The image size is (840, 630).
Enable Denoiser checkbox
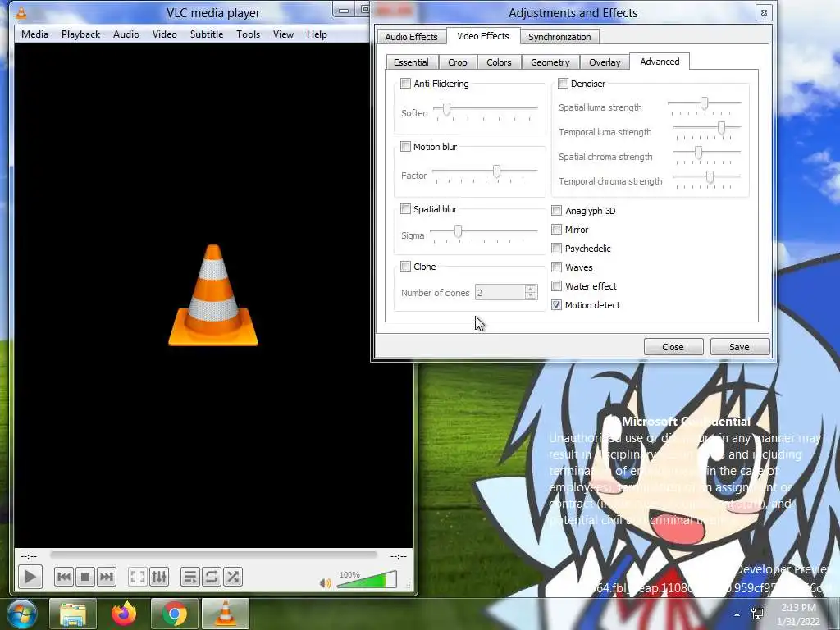563,84
